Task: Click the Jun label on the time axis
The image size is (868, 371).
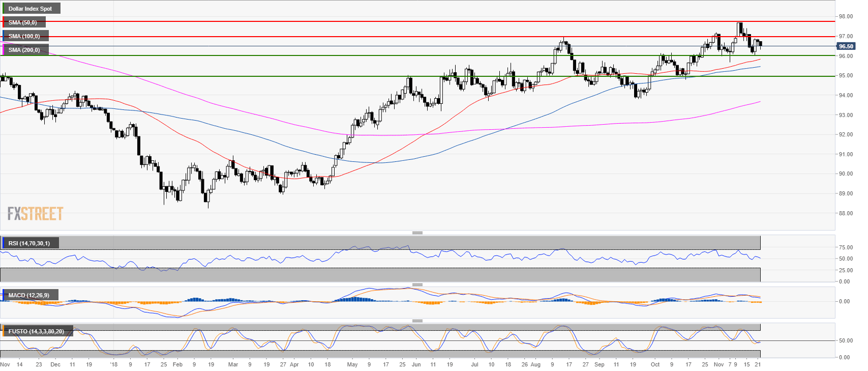Action: click(416, 364)
